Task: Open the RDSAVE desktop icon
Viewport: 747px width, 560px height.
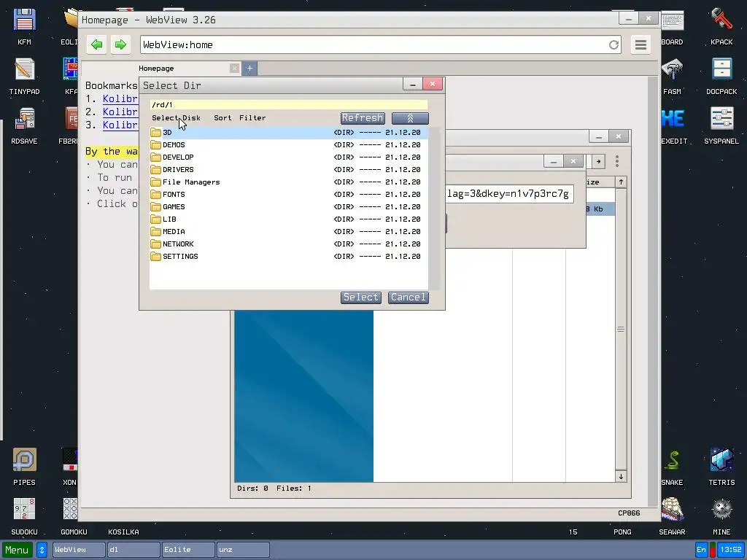Action: 24,125
